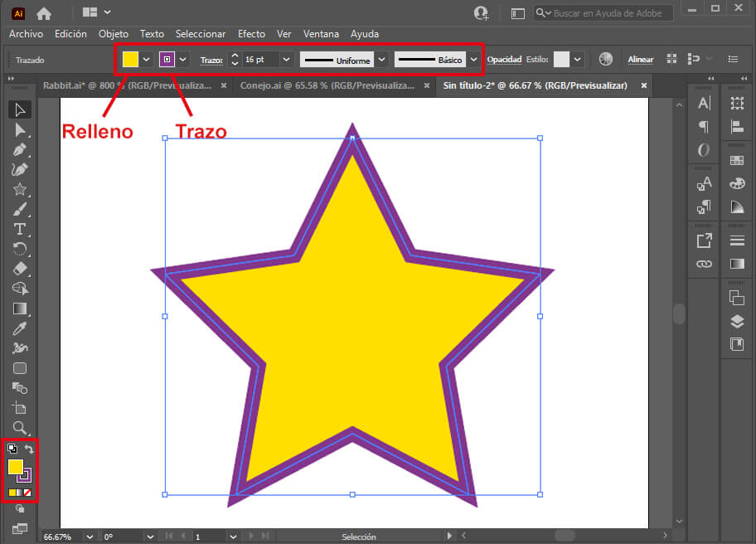This screenshot has height=544, width=756.
Task: Open the Layers panel
Action: [x=737, y=321]
